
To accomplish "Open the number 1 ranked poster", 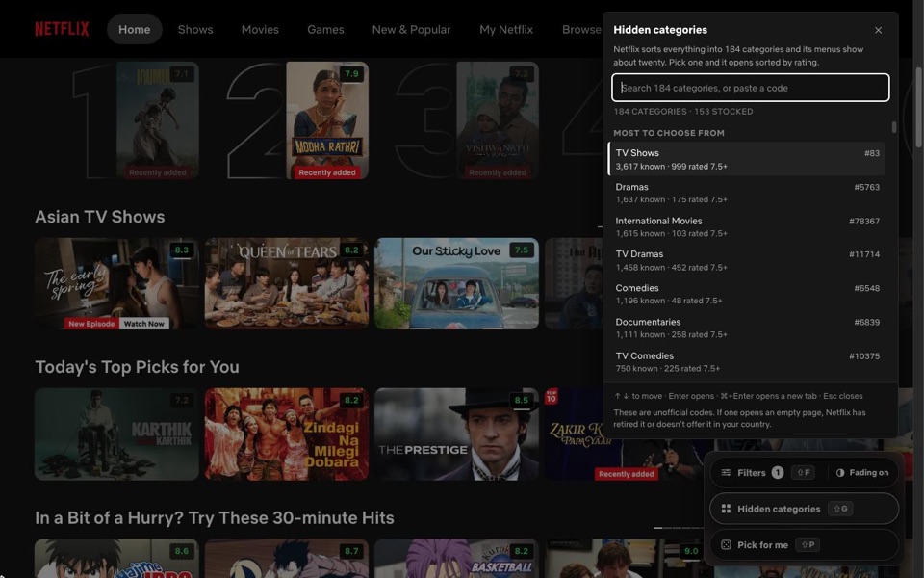I will (x=157, y=120).
